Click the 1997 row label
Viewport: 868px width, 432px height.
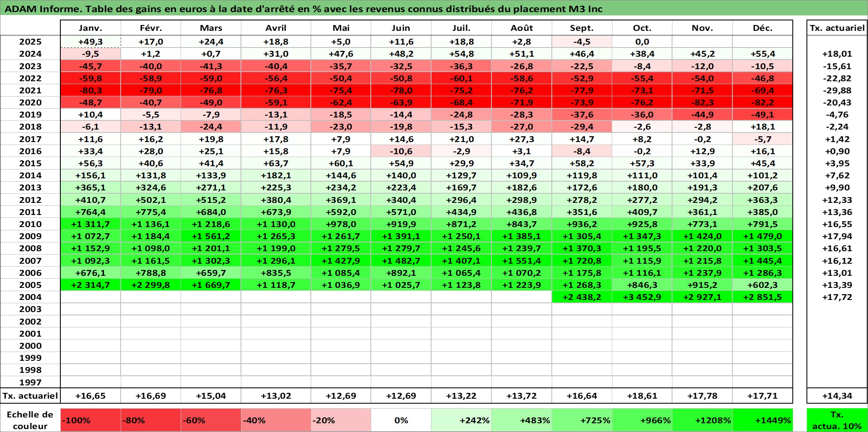(30, 382)
